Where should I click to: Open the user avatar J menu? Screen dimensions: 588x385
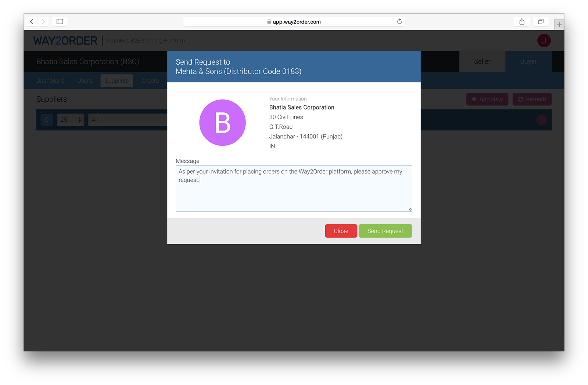point(544,40)
